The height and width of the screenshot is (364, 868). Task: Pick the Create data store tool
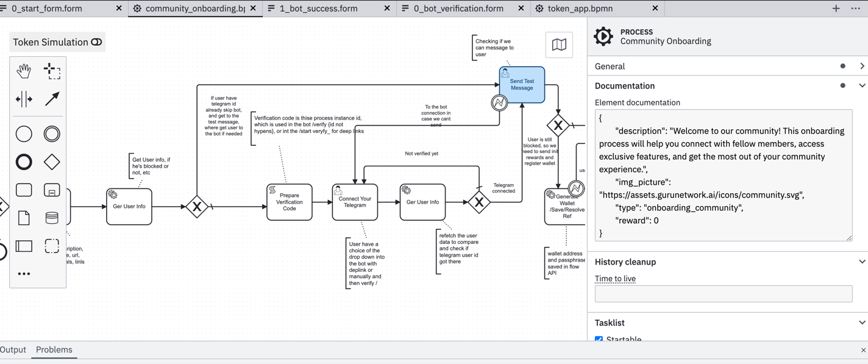click(52, 218)
